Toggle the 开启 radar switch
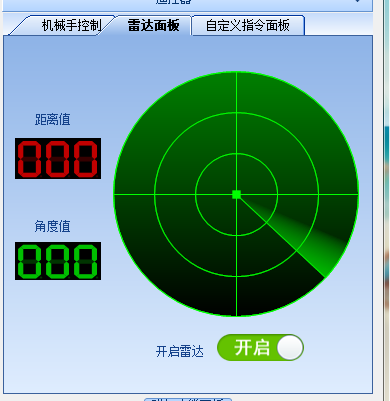This screenshot has width=390, height=401. pos(260,348)
